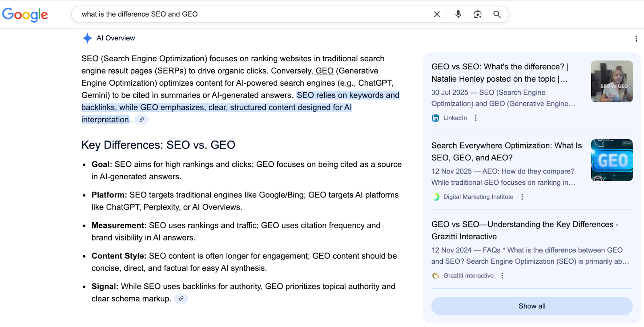Open 'GEO vs SEO—Understanding the Key Differences' result
This screenshot has width=644, height=327.
pyautogui.click(x=525, y=230)
